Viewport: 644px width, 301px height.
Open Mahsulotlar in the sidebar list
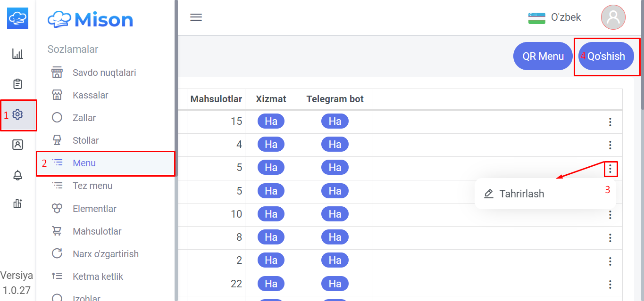(106, 231)
